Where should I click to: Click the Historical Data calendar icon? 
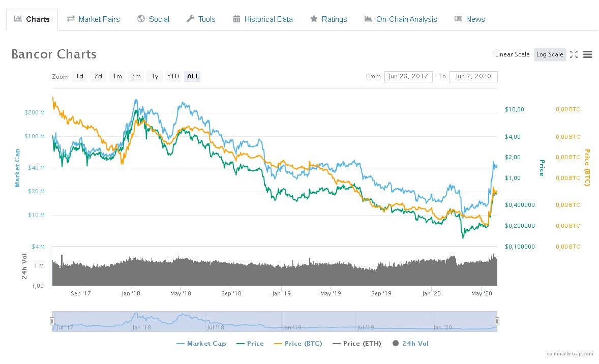click(x=236, y=19)
